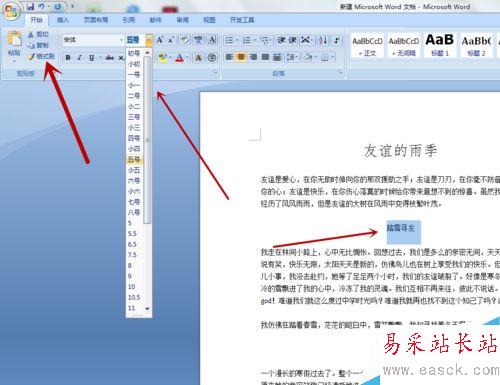Viewport: 500px width, 385px height.
Task: Open the font color dropdown arrow
Action: point(187,58)
